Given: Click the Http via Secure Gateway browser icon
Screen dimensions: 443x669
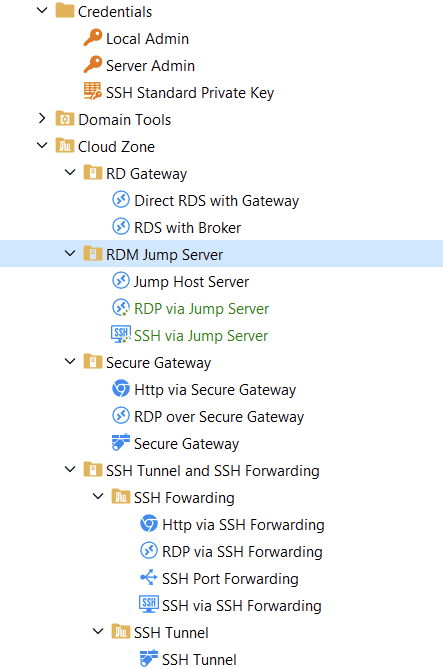Looking at the screenshot, I should [x=121, y=389].
